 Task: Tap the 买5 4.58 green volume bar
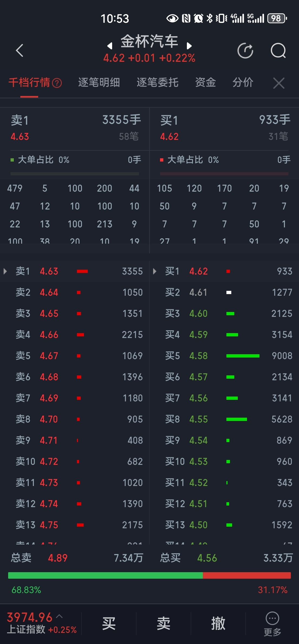click(x=243, y=356)
